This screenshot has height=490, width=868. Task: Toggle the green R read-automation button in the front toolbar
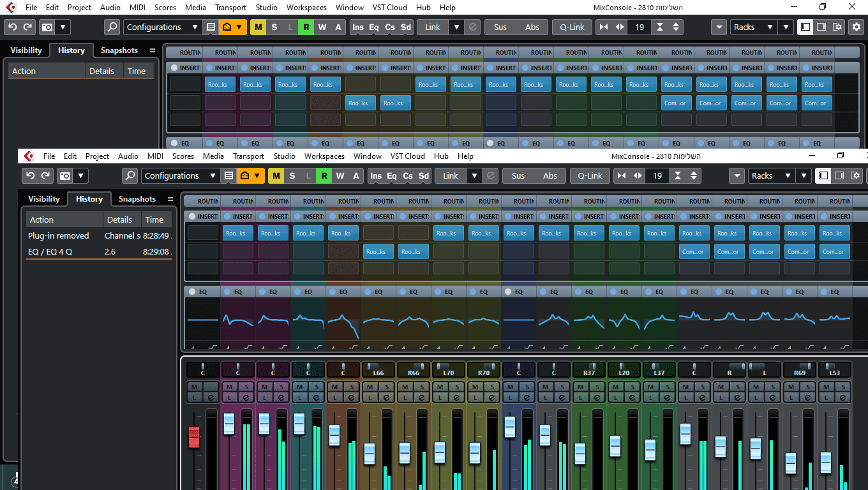tap(324, 176)
